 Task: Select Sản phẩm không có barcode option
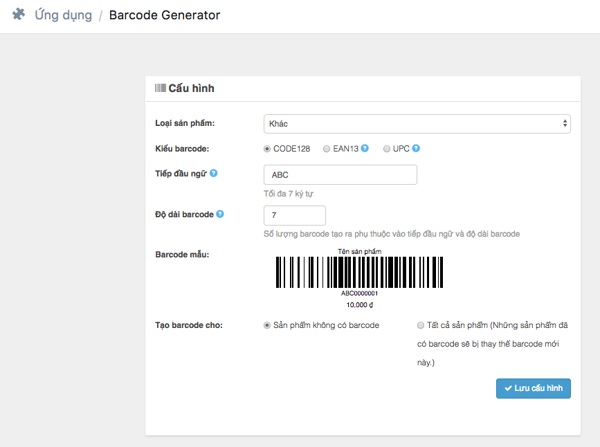coord(267,325)
